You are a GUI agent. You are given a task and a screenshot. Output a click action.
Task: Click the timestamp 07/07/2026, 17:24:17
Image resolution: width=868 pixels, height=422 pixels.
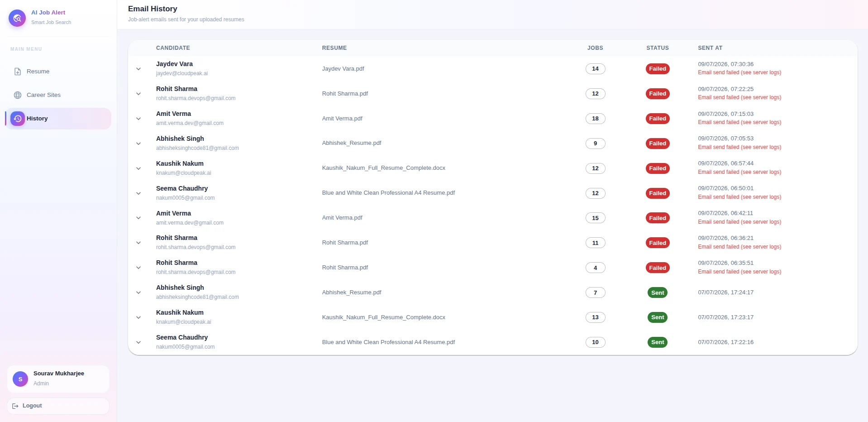click(x=725, y=293)
